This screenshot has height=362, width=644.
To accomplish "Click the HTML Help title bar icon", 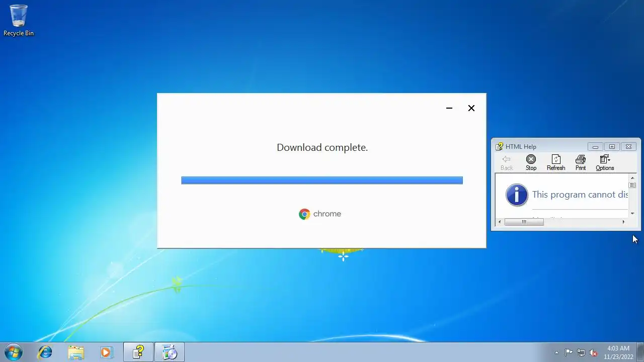I will coord(499,147).
